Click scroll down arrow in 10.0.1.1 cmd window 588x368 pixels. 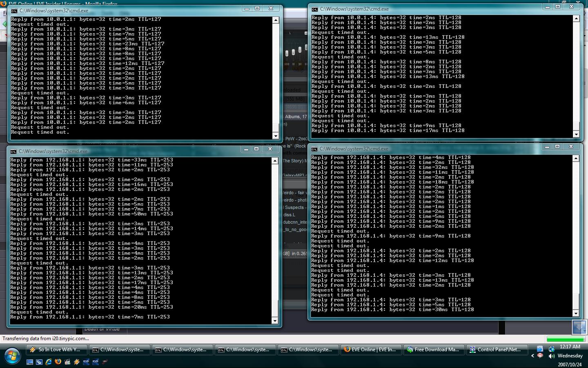coord(276,136)
